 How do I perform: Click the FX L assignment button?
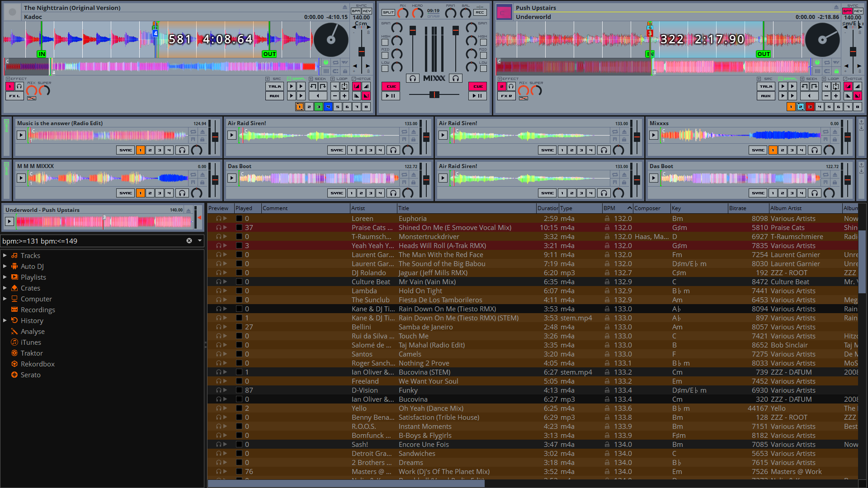14,96
